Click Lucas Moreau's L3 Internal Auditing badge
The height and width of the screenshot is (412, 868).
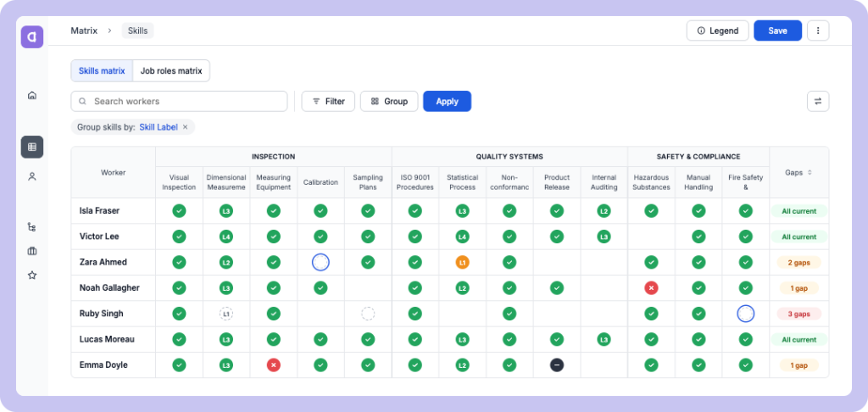click(x=604, y=339)
